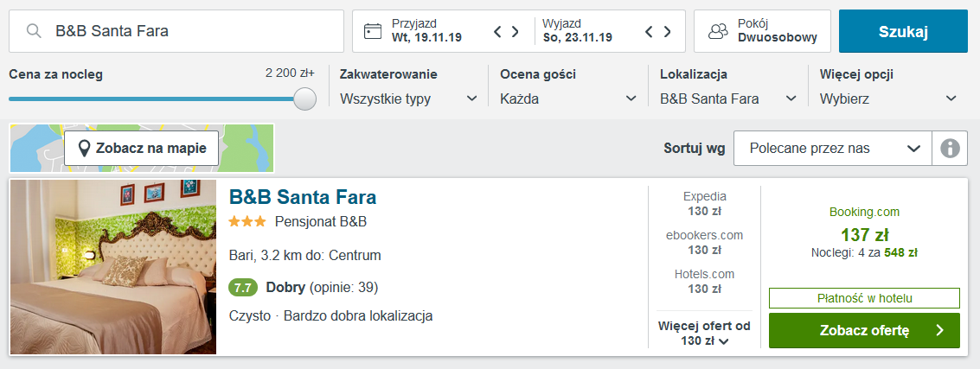Image resolution: width=980 pixels, height=369 pixels.
Task: Go to next departure date
Action: pos(667,32)
